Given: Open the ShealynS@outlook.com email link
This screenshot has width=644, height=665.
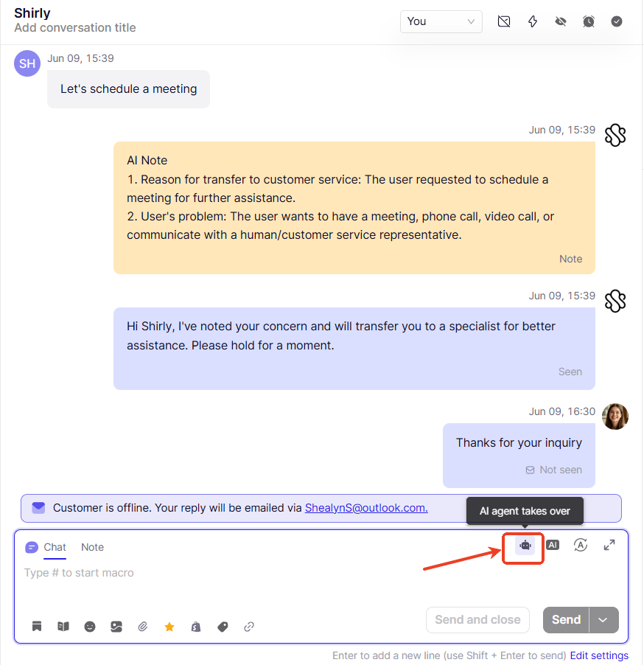Looking at the screenshot, I should click(366, 508).
